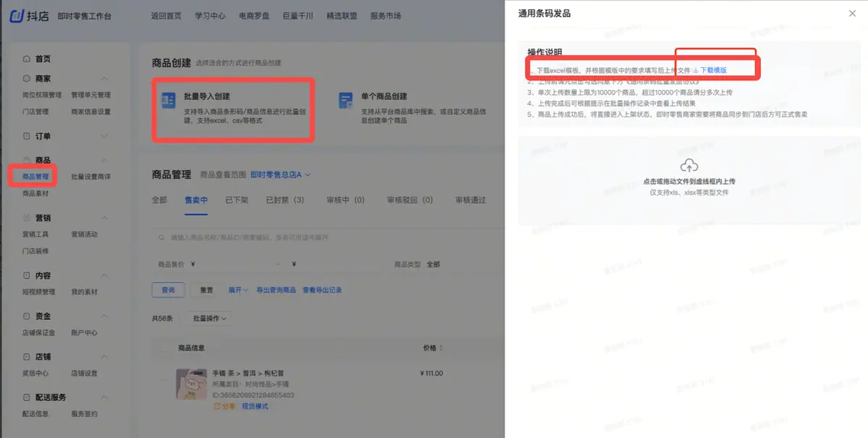868x438 pixels.
Task: Open 学习中心 in the top menu
Action: point(210,16)
